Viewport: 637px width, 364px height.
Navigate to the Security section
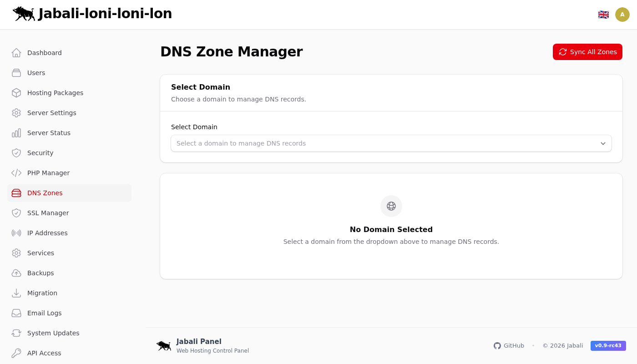tap(40, 153)
